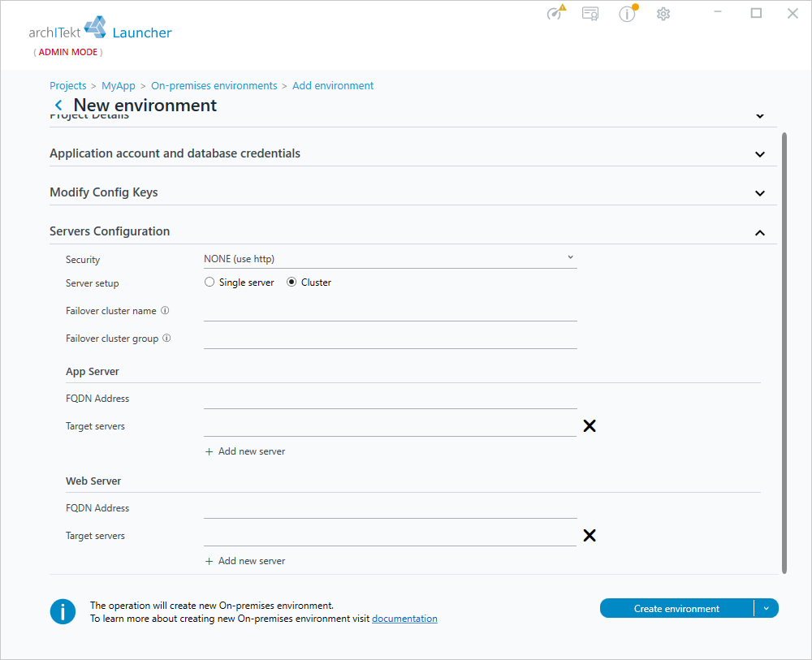
Task: Click the Create environment button
Action: click(x=677, y=608)
